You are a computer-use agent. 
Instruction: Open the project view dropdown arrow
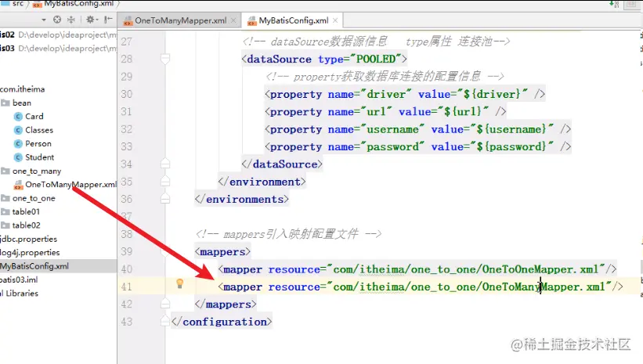tap(44, 20)
